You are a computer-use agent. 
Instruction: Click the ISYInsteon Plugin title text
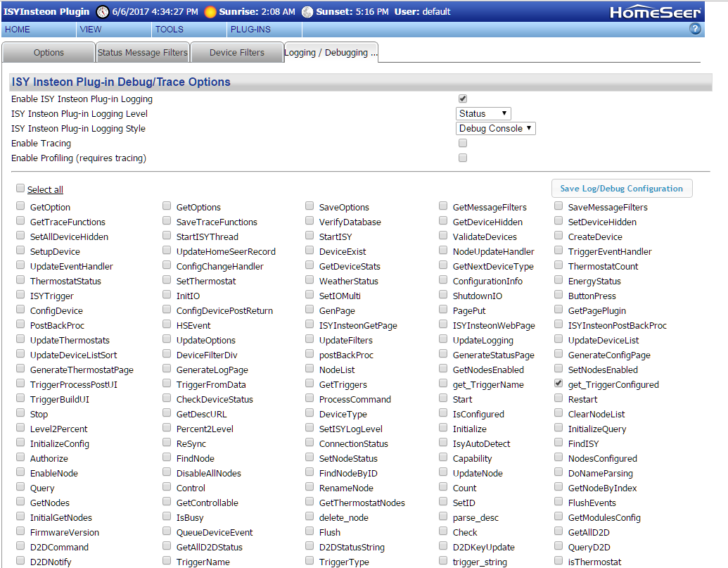point(46,11)
